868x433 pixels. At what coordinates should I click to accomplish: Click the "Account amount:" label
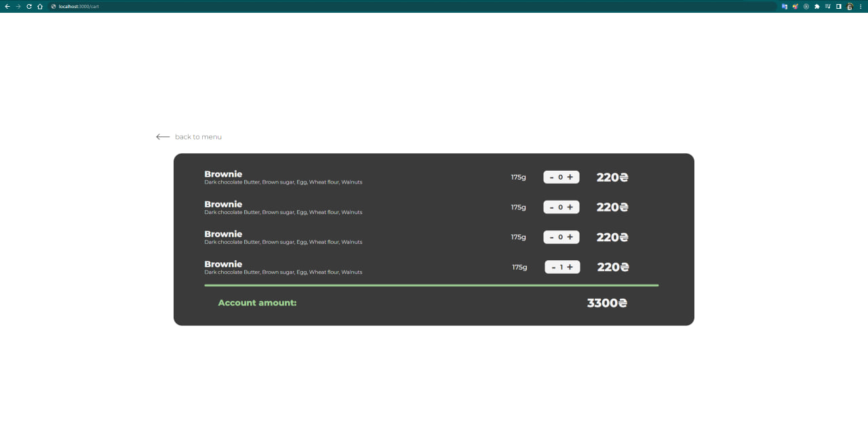click(258, 303)
